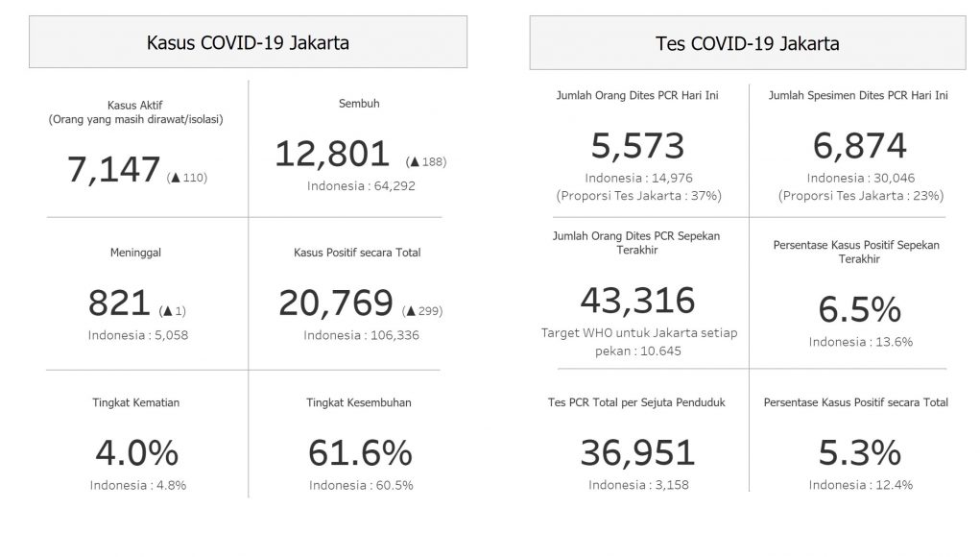Click the Tes COVID-19 Jakarta header
Viewport: 980px width, 557px height.
tap(747, 44)
